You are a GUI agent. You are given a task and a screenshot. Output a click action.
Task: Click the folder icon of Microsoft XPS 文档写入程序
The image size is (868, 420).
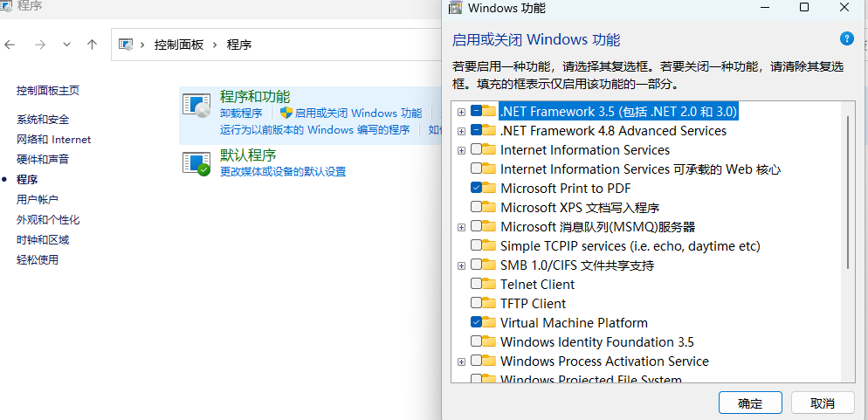click(489, 207)
